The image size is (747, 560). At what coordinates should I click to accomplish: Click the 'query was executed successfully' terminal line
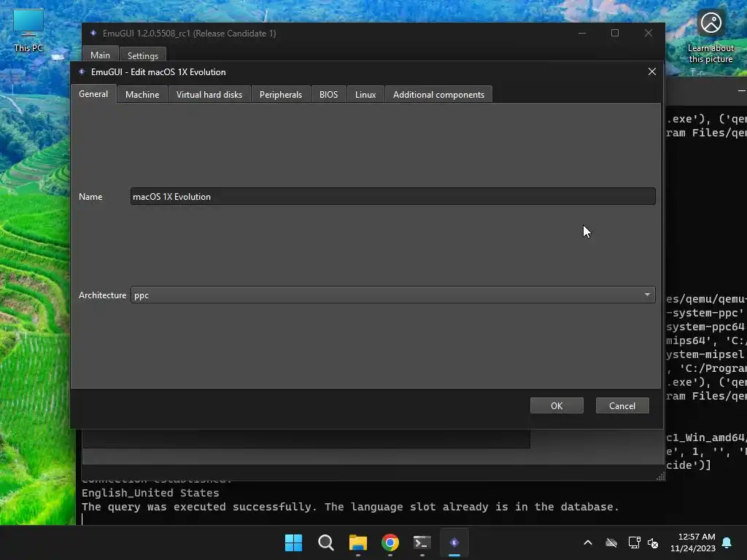(350, 507)
